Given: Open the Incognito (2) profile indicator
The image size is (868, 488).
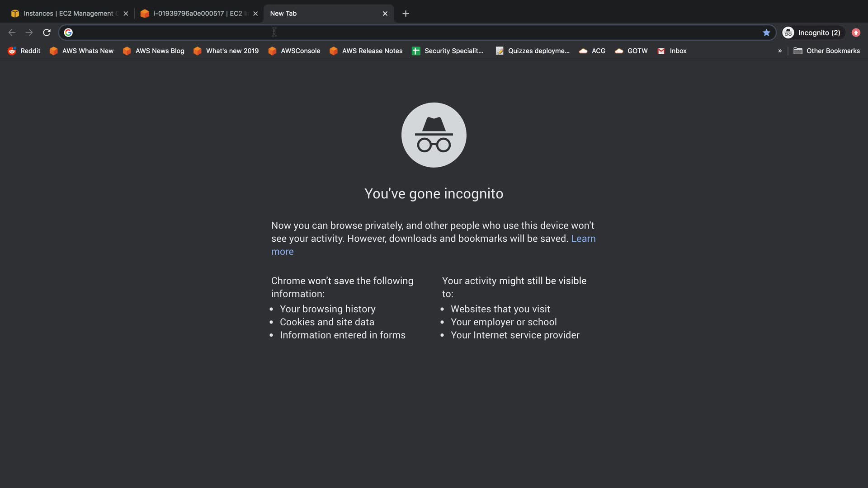Looking at the screenshot, I should click(812, 33).
